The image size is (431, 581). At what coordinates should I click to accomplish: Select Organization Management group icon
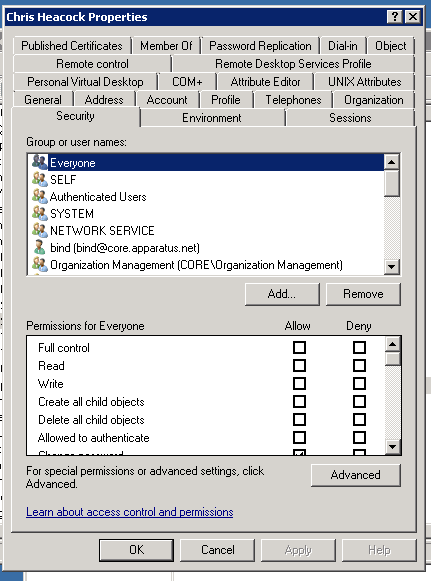tap(40, 265)
